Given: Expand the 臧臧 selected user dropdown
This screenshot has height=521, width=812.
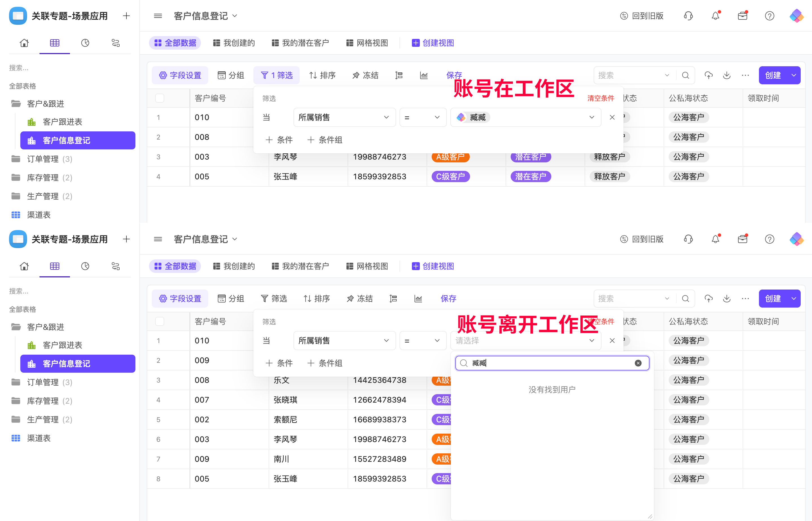Looking at the screenshot, I should tap(591, 117).
